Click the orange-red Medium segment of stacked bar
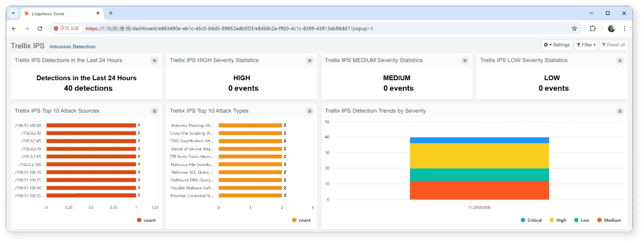The width and height of the screenshot is (644, 243). (x=479, y=190)
